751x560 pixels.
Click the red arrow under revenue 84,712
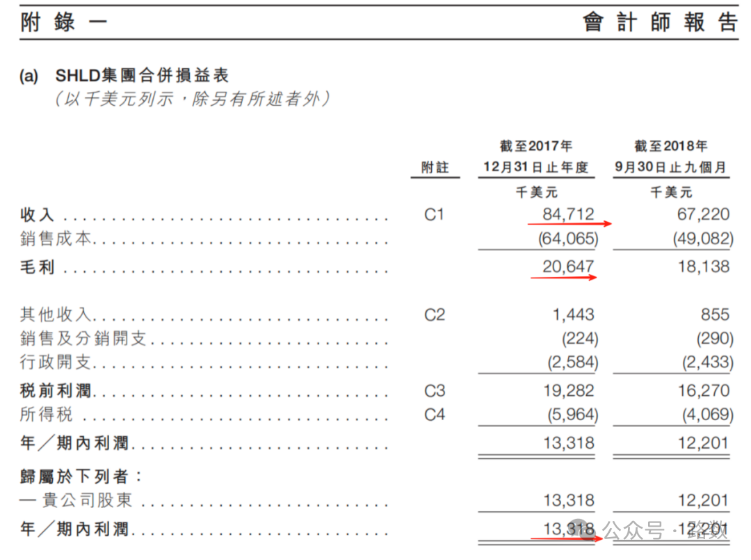[569, 224]
